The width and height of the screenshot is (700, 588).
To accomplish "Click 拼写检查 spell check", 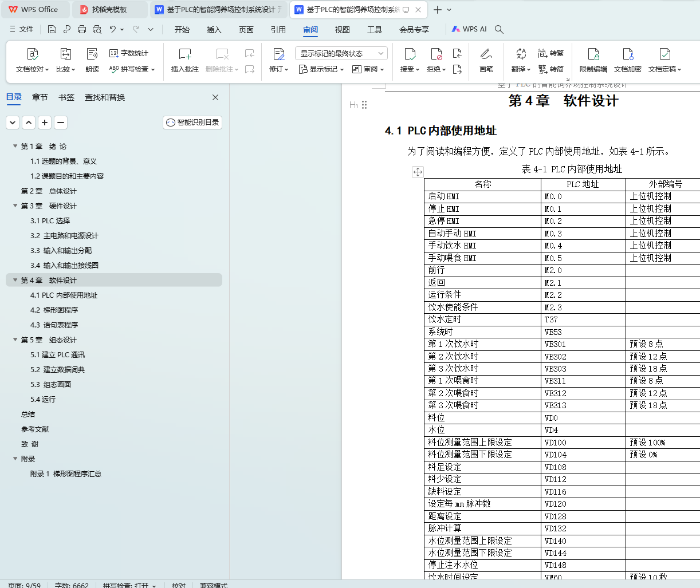I will tap(132, 69).
